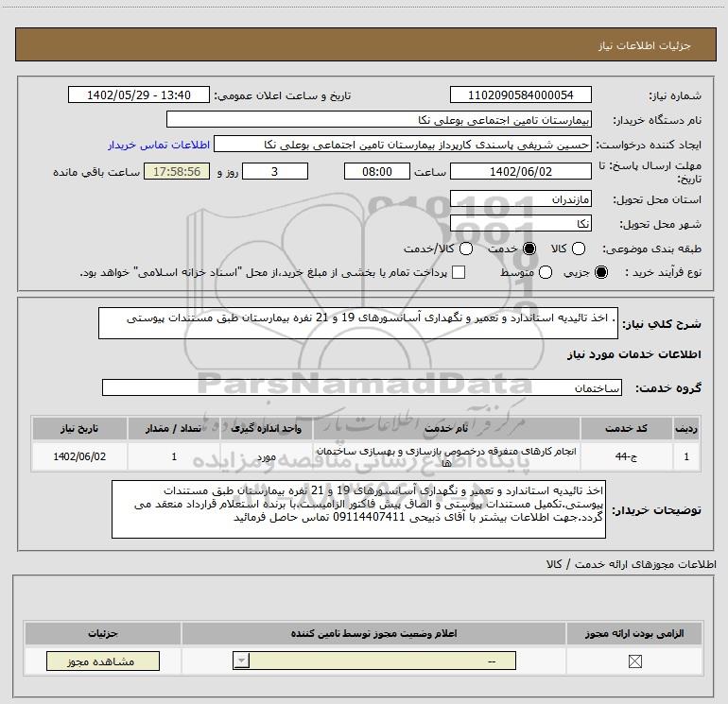The image size is (728, 704).
Task: Toggle the اسناد خزانه اسلامی payment checkbox
Action: point(459,272)
